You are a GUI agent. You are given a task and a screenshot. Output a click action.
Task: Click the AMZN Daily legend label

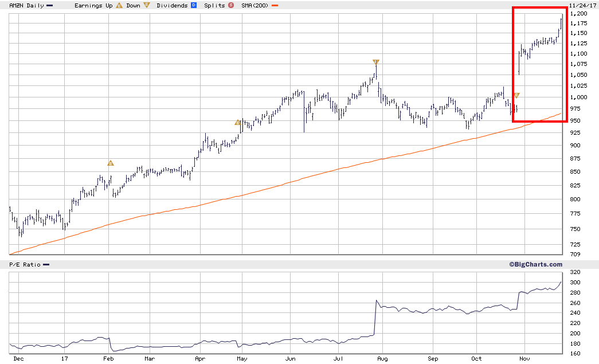26,6
